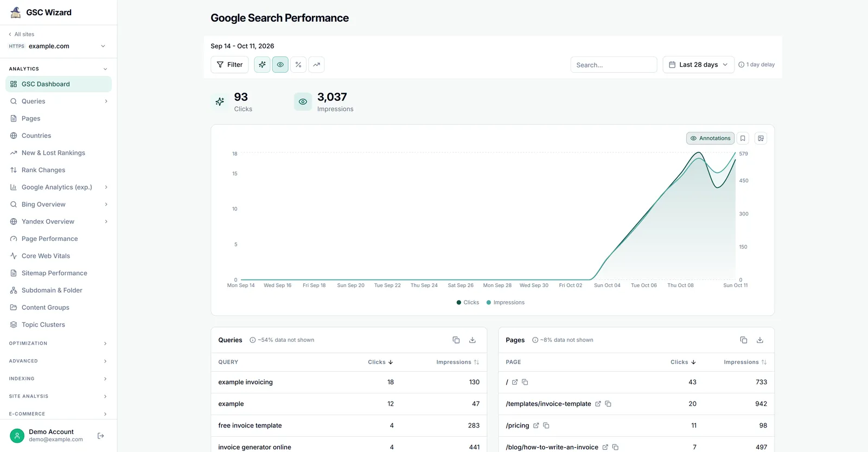Open /pricing external link icon
Screen dimensions: 868x452
pyautogui.click(x=536, y=425)
